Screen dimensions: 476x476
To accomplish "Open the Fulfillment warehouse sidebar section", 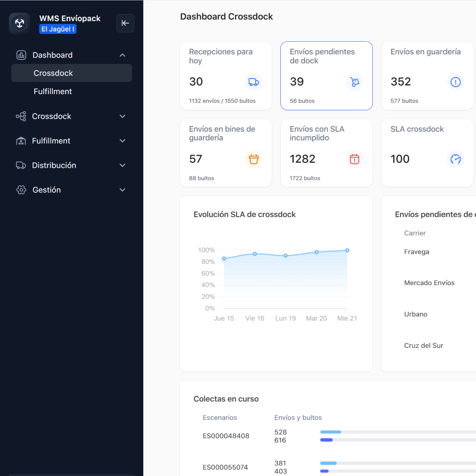I will tap(51, 141).
